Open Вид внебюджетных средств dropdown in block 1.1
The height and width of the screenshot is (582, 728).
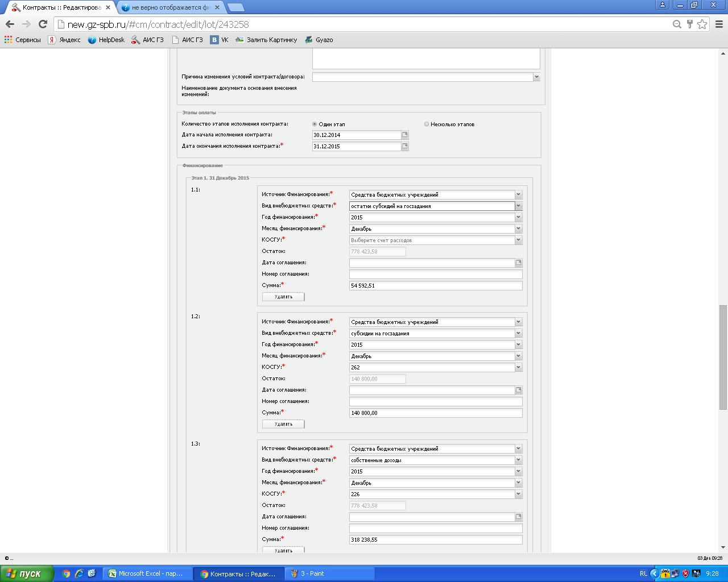(518, 206)
